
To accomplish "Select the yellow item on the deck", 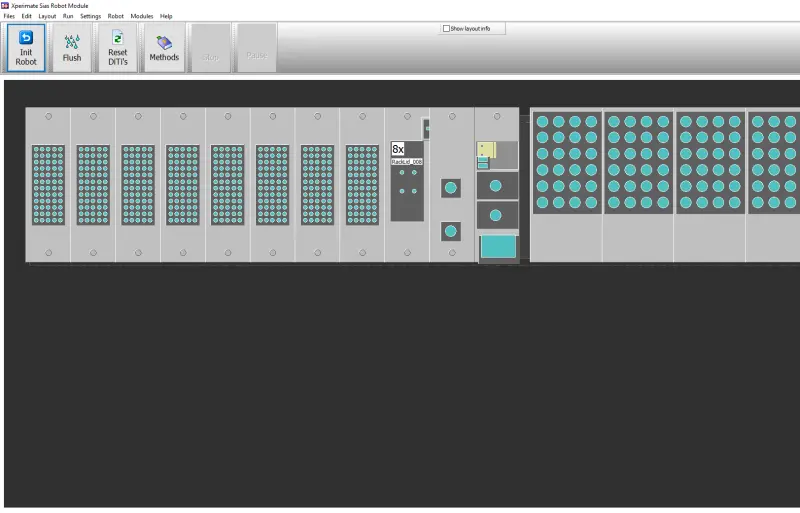I will click(487, 149).
